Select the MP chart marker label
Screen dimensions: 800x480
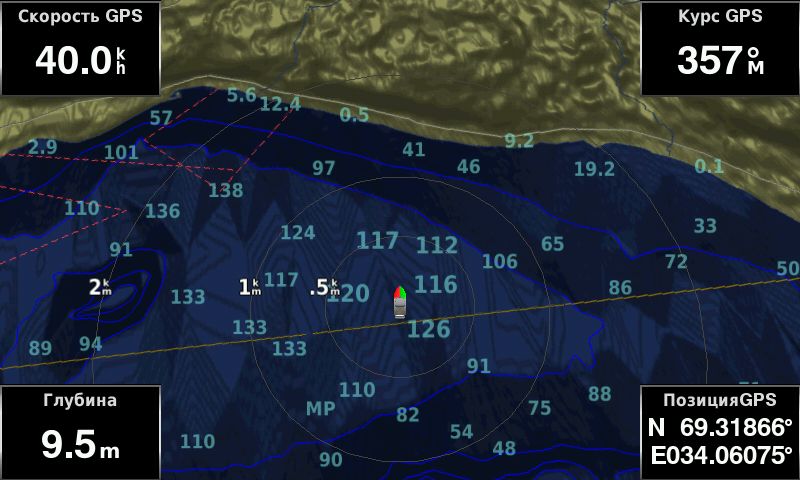coord(320,409)
